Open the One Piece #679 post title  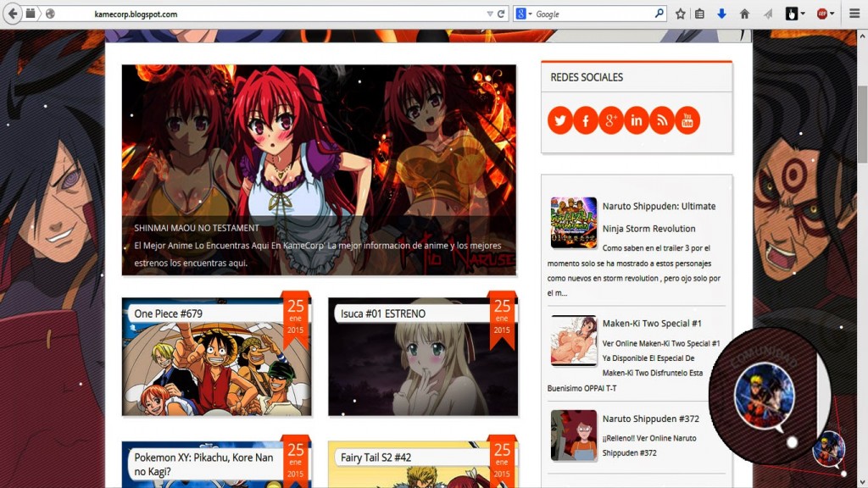(x=169, y=313)
